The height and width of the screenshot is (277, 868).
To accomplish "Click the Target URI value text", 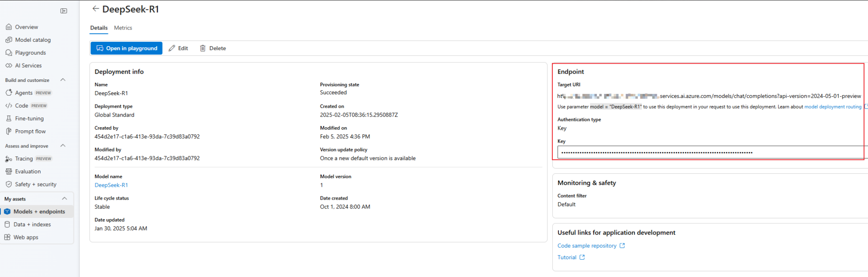I will click(709, 96).
